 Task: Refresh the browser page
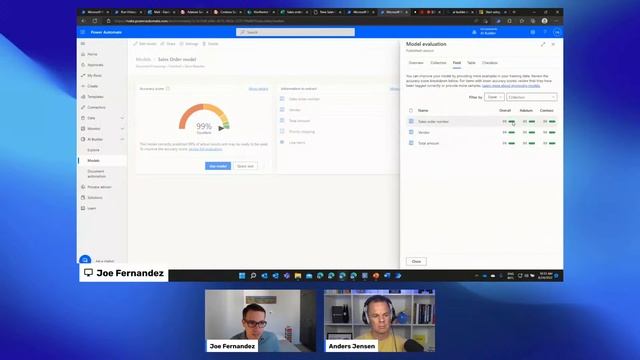coord(95,21)
